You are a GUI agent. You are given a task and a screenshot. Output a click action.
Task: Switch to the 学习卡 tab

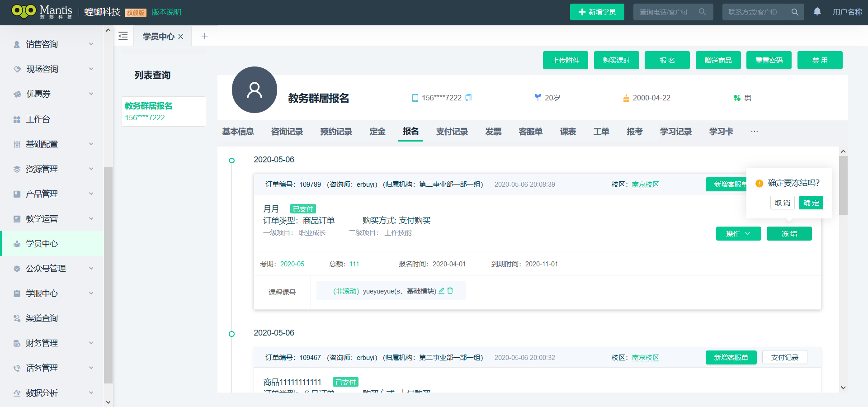[721, 132]
